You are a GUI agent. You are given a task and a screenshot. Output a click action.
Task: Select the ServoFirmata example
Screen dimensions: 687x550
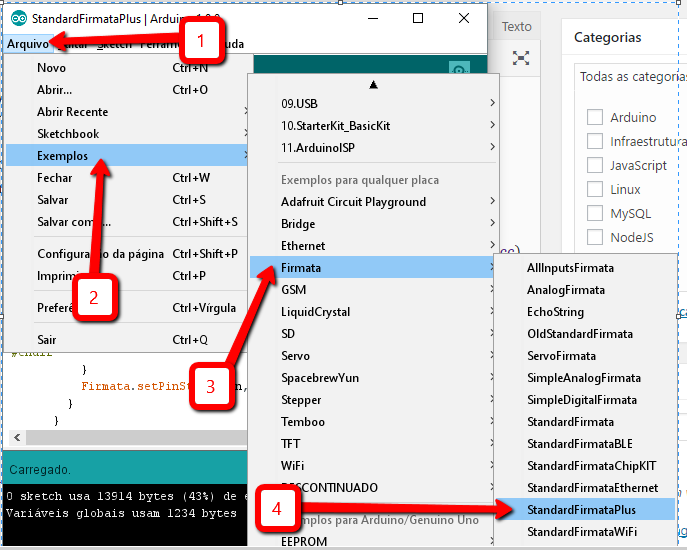pyautogui.click(x=585, y=355)
